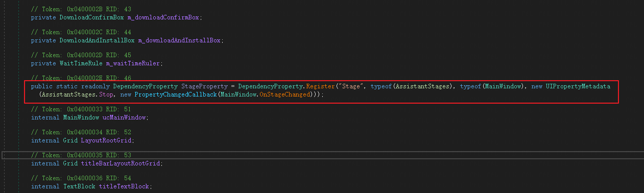Open the UIPropertyMetadata type reference
This screenshot has height=193, width=644.
coord(578,86)
